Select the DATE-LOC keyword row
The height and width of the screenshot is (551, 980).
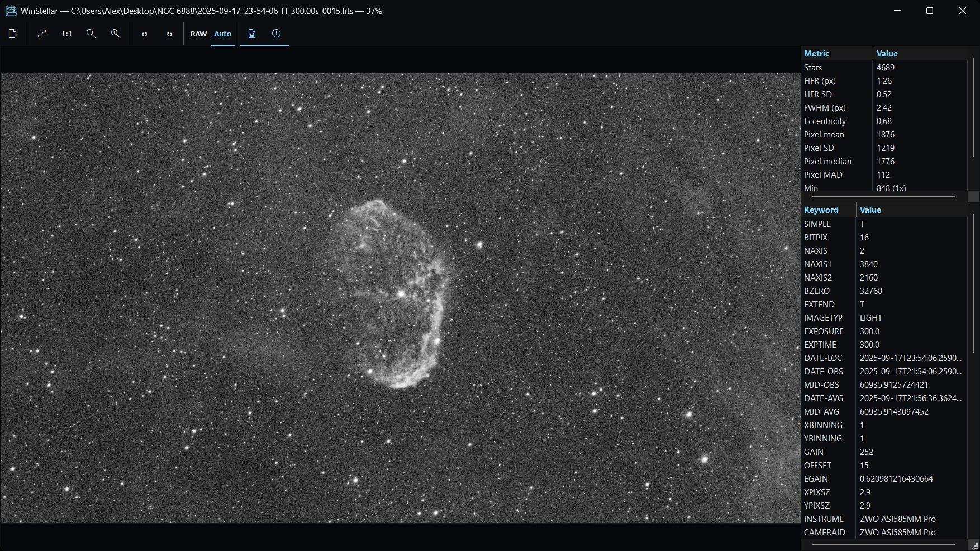tap(884, 358)
